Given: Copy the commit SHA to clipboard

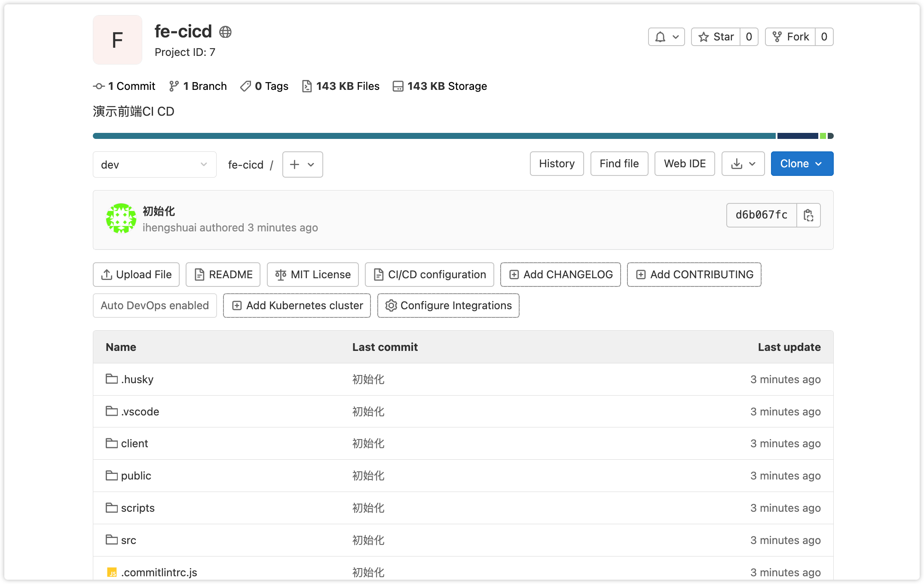Looking at the screenshot, I should (x=808, y=215).
